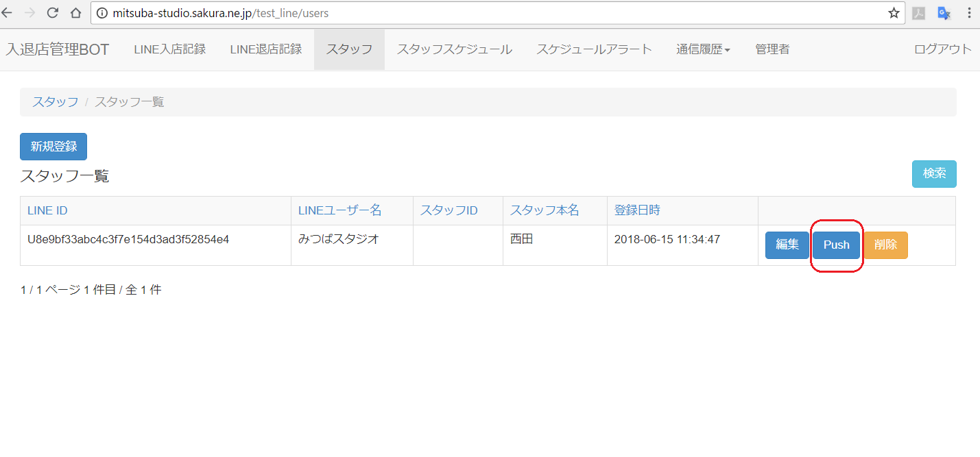This screenshot has height=457, width=980.
Task: Go to スタッフスケジュール page
Action: tap(454, 49)
